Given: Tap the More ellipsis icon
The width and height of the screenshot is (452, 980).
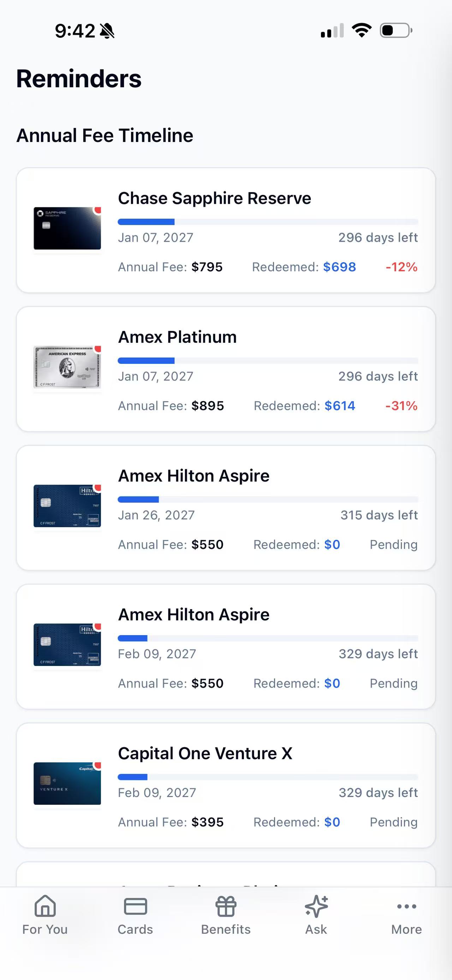Looking at the screenshot, I should click(x=406, y=906).
